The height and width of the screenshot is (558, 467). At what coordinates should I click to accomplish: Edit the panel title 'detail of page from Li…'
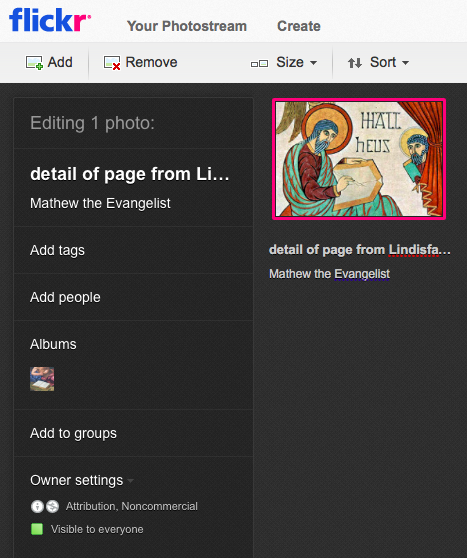point(130,174)
